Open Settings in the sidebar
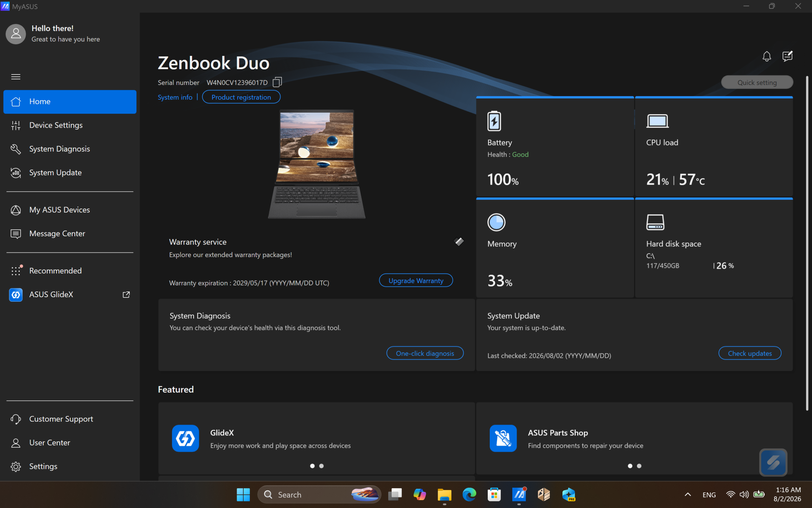 70,466
